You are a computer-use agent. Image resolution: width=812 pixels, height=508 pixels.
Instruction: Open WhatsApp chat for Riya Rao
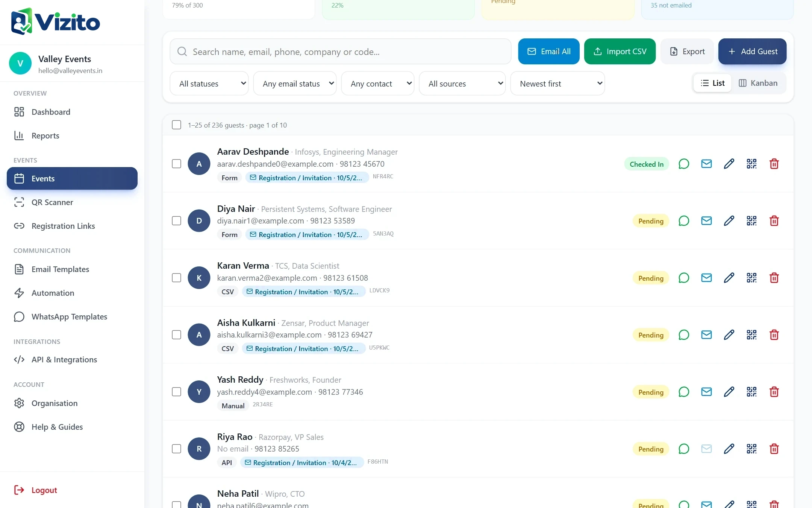coord(684,449)
